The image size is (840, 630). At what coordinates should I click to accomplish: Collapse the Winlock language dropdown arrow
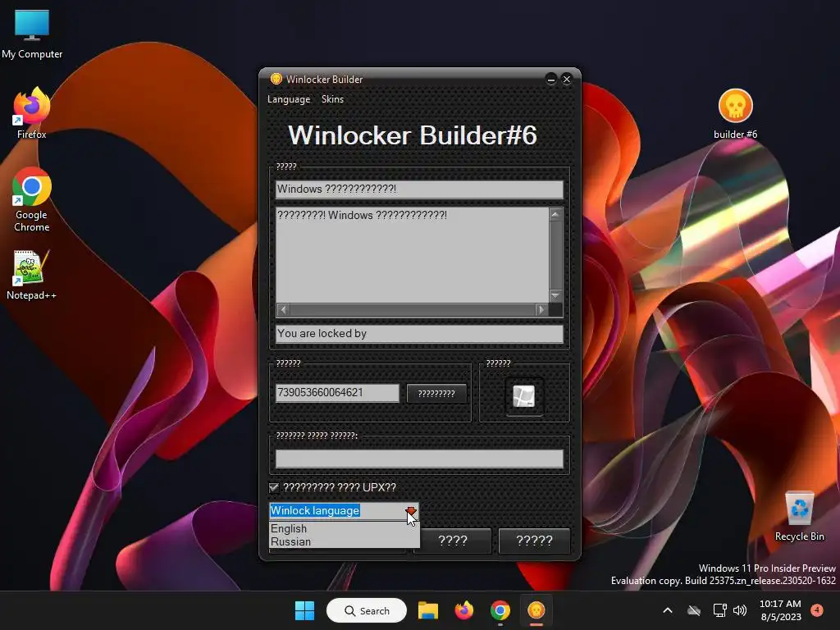coord(411,510)
